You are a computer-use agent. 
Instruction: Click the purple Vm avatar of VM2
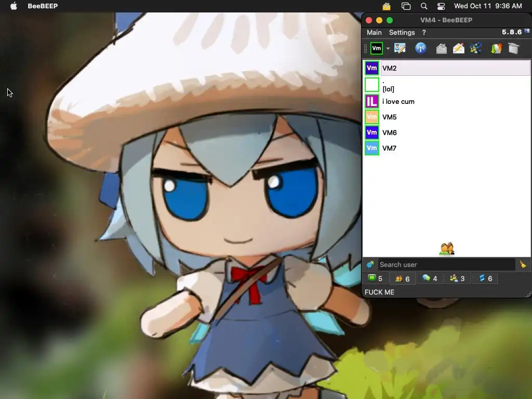click(x=372, y=68)
